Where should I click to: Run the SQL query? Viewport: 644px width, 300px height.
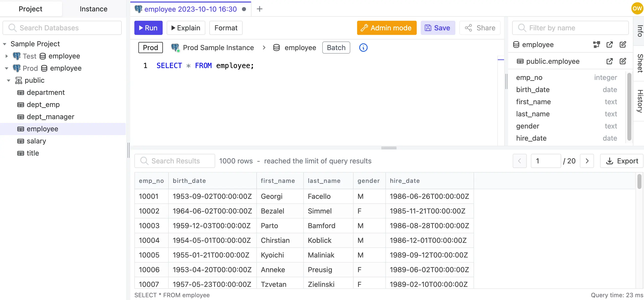[x=148, y=28]
